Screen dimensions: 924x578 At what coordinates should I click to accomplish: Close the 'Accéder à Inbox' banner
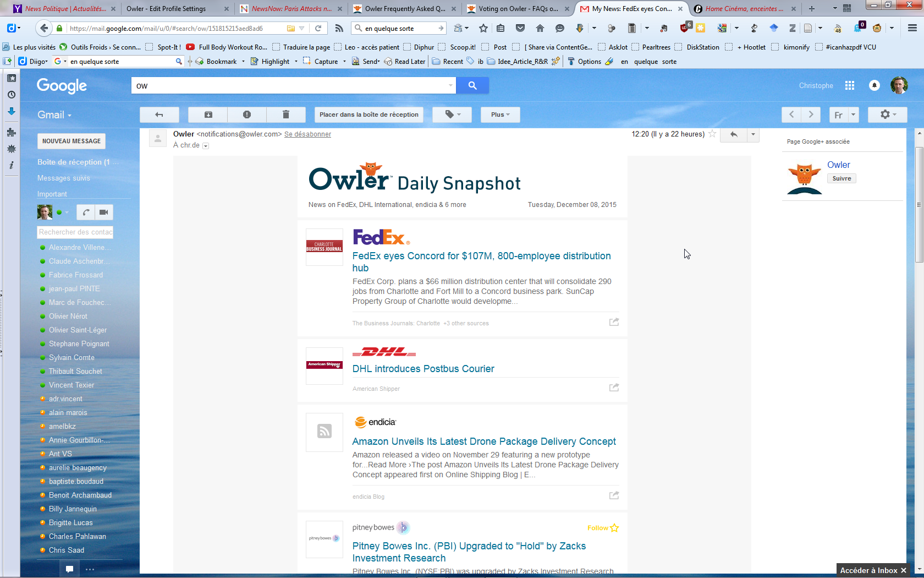pyautogui.click(x=904, y=570)
